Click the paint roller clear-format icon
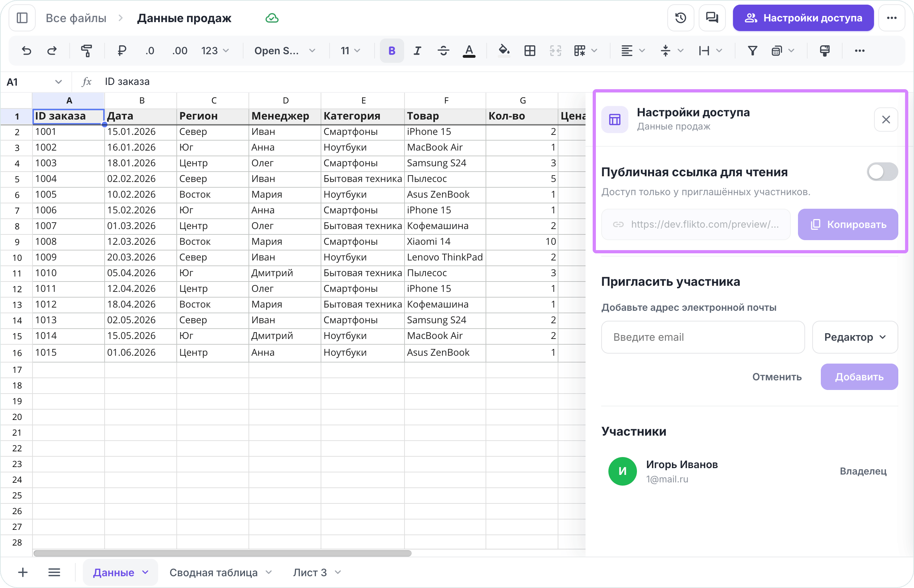Image resolution: width=914 pixels, height=588 pixels. [x=825, y=51]
